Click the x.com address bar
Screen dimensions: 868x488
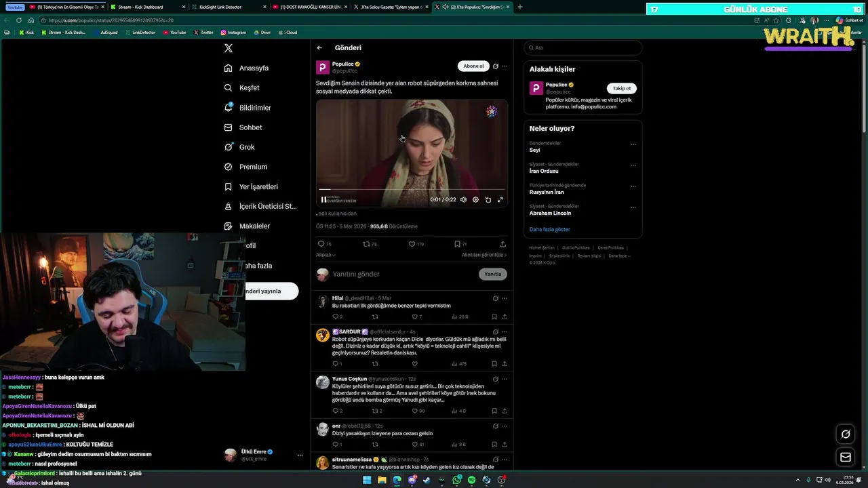393,20
